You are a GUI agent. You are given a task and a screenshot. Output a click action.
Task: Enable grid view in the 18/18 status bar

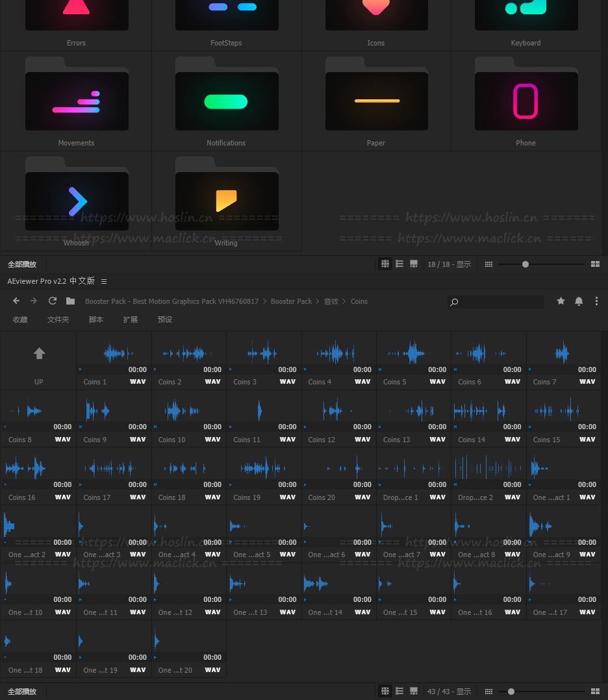click(x=385, y=264)
